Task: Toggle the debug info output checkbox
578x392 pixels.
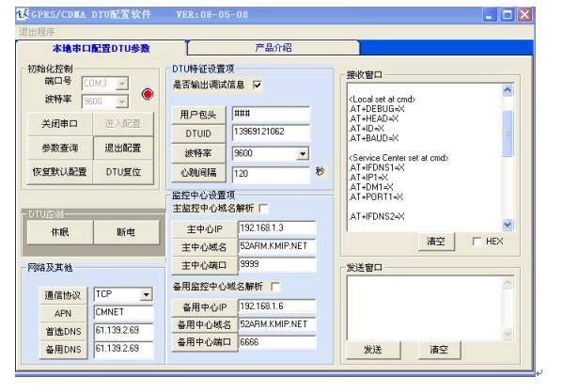Action: pos(258,86)
